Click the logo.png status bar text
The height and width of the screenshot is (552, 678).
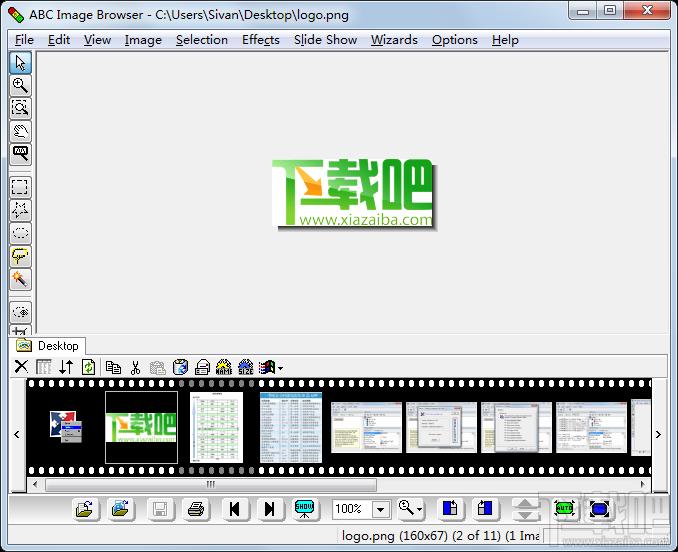[x=440, y=536]
